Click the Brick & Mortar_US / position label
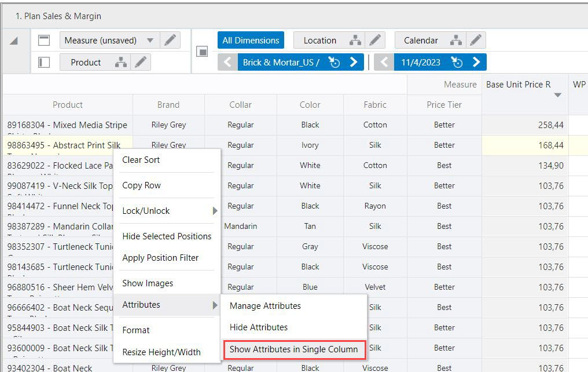 pyautogui.click(x=281, y=63)
